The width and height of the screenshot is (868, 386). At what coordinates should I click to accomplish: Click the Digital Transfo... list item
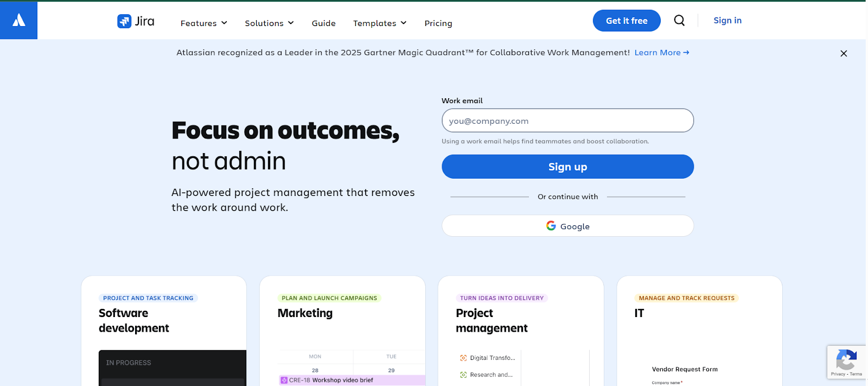[487, 358]
